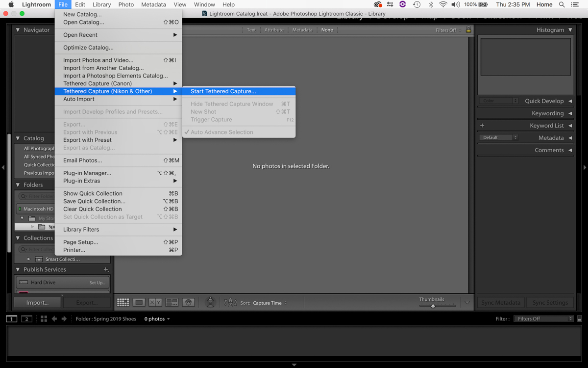The height and width of the screenshot is (368, 588).
Task: Add keyword with plus icon
Action: coord(482,126)
